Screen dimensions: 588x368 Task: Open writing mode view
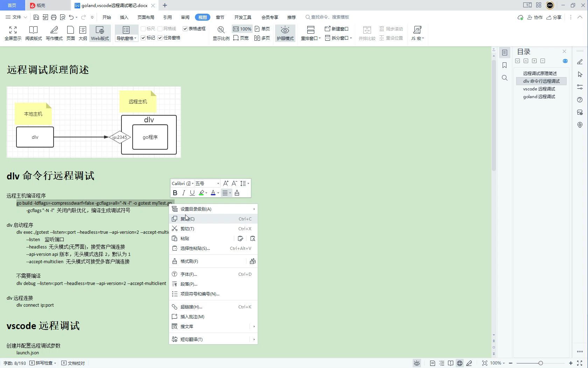click(54, 33)
